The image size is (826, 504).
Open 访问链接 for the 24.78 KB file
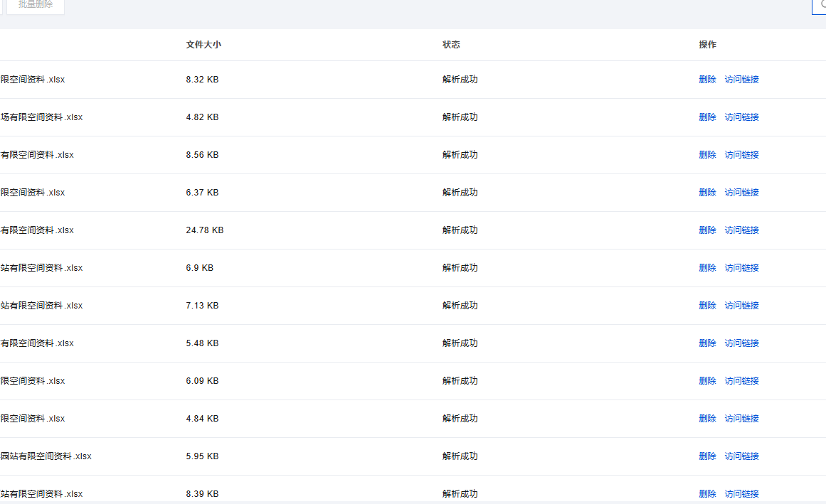741,230
